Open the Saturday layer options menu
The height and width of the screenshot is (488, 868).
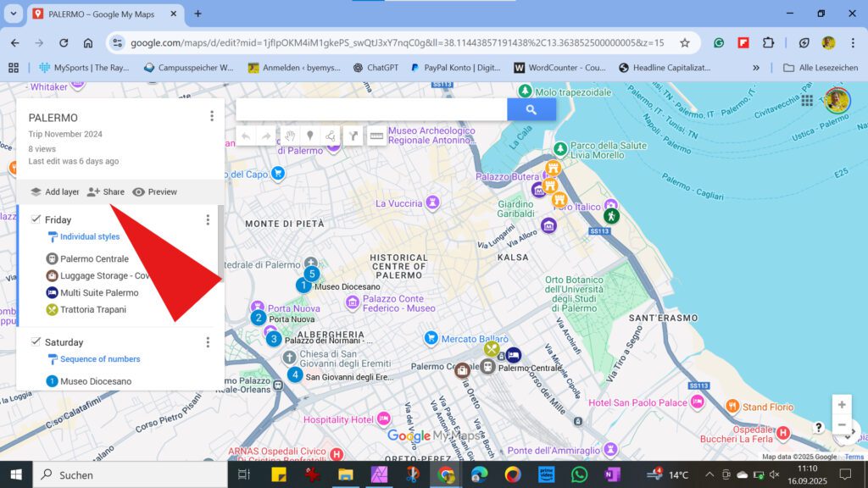pos(208,341)
